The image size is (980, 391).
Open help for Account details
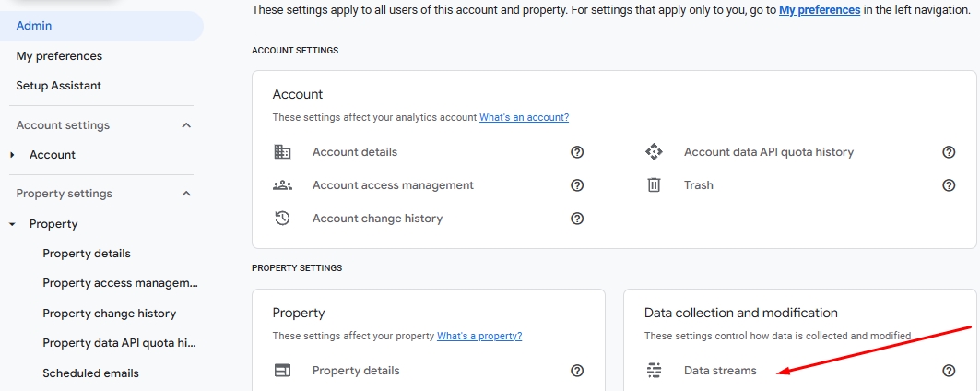click(x=577, y=152)
